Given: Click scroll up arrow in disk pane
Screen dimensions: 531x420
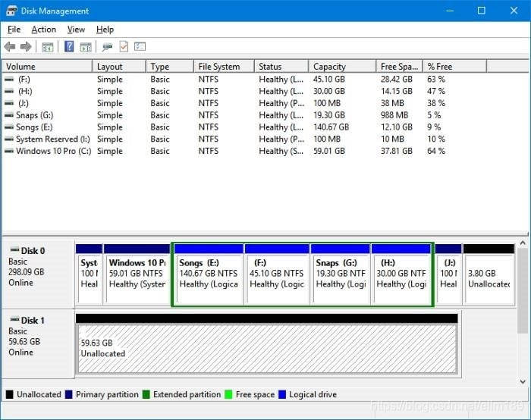Looking at the screenshot, I should pyautogui.click(x=523, y=243).
